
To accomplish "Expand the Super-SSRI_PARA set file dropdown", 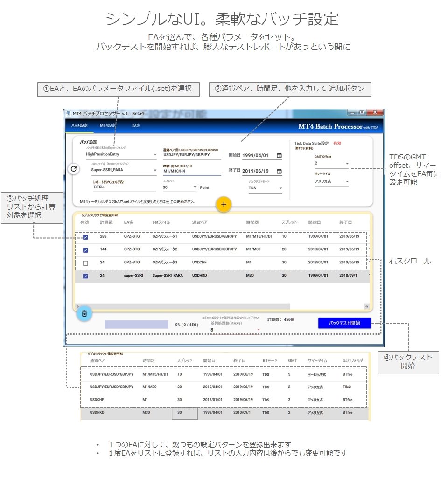I will pos(155,170).
